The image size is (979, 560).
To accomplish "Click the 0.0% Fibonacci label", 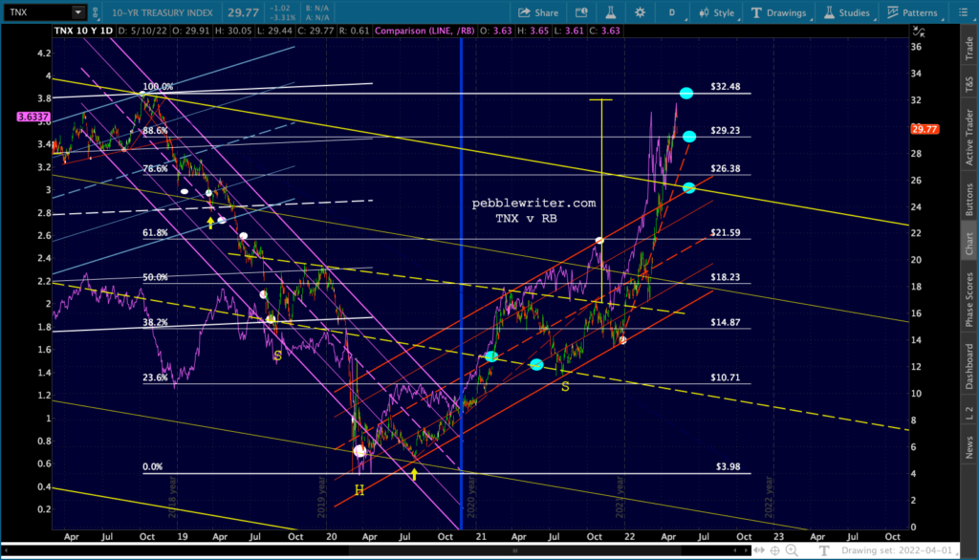I will coord(152,466).
